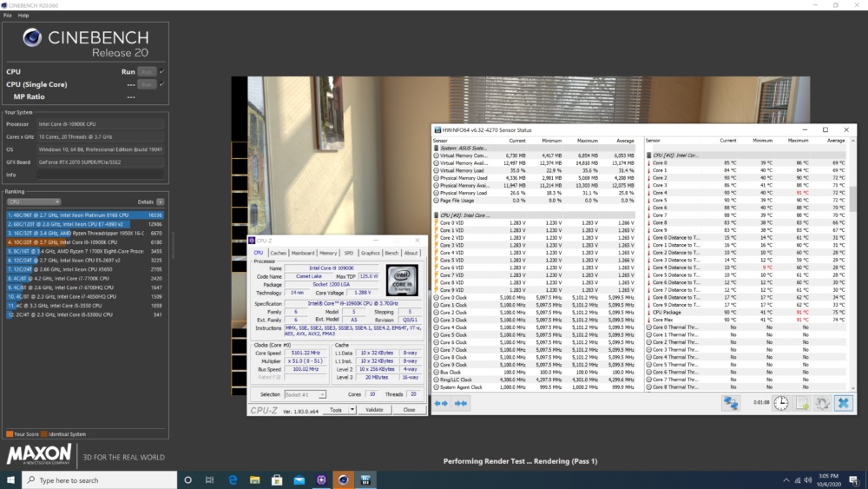Click the Close button in CPU-Z
868x489 pixels.
[409, 410]
